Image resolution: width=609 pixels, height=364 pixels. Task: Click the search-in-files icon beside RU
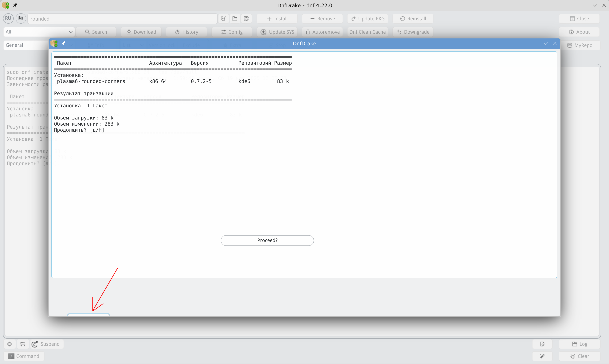[x=21, y=18]
